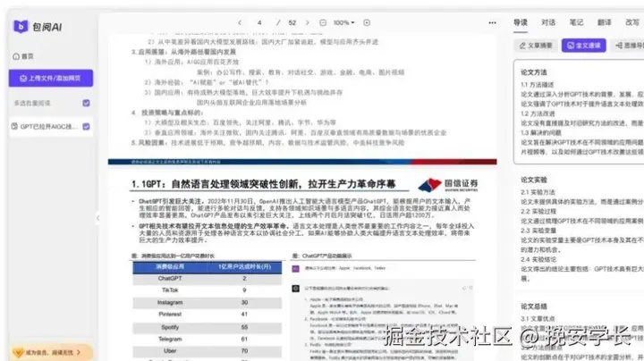This screenshot has height=361, width=644.
Task: Click 上传文件/添加网页 button
Action: click(x=51, y=78)
